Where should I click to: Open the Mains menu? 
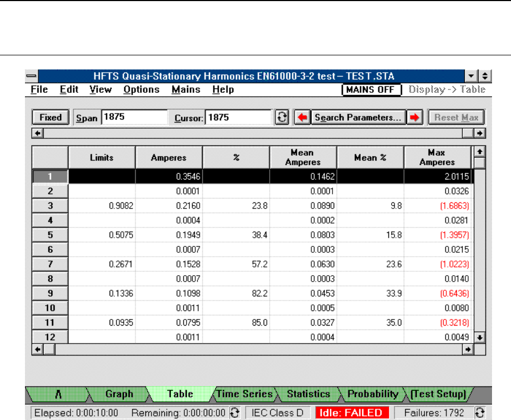tap(186, 90)
